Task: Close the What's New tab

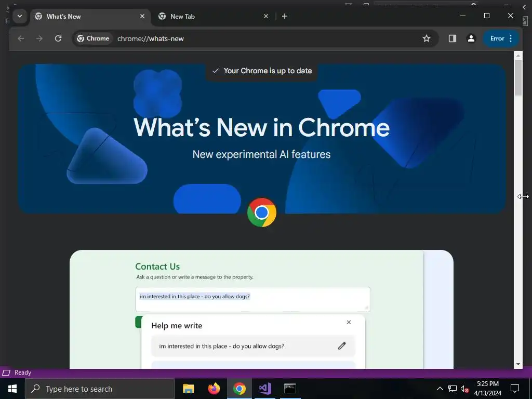Action: click(142, 16)
